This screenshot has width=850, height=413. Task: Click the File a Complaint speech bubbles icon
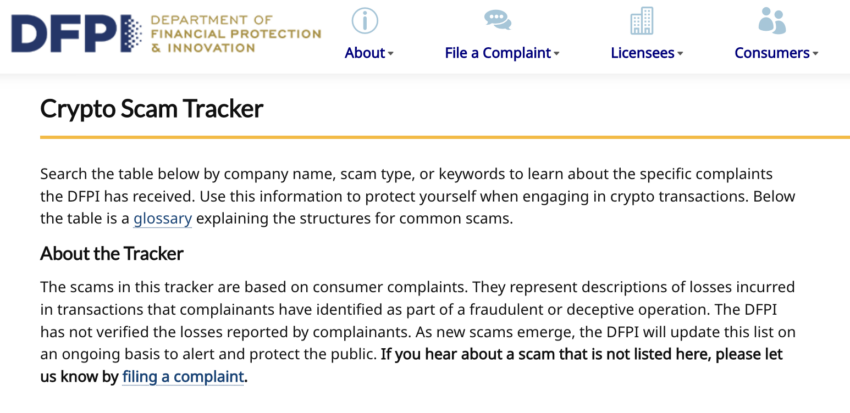pos(497,20)
